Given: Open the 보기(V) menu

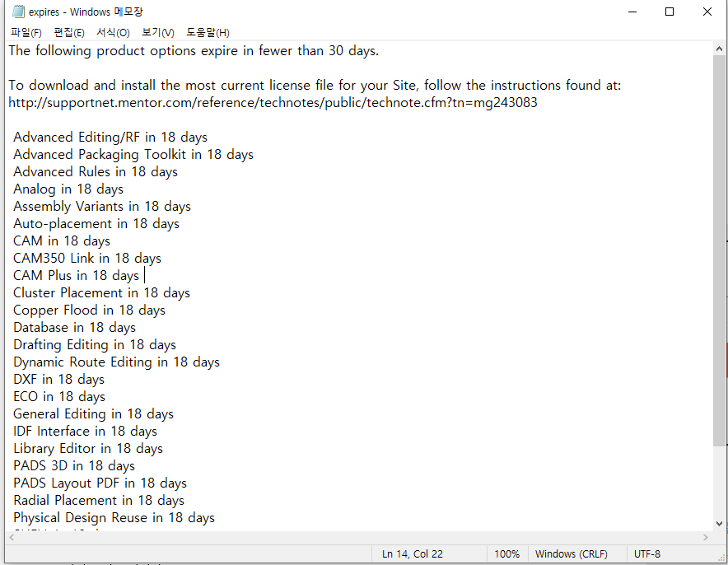Looking at the screenshot, I should (157, 32).
